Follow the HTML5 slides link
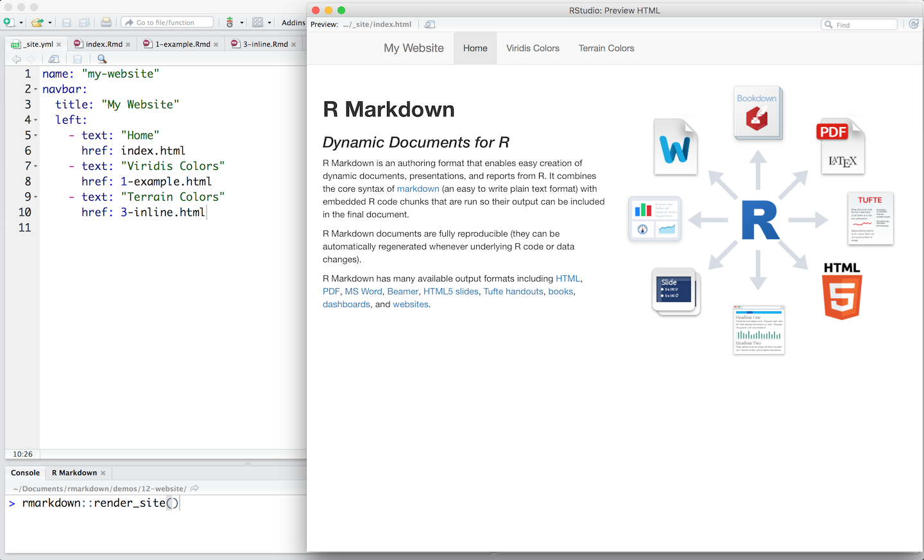The height and width of the screenshot is (560, 924). [451, 291]
